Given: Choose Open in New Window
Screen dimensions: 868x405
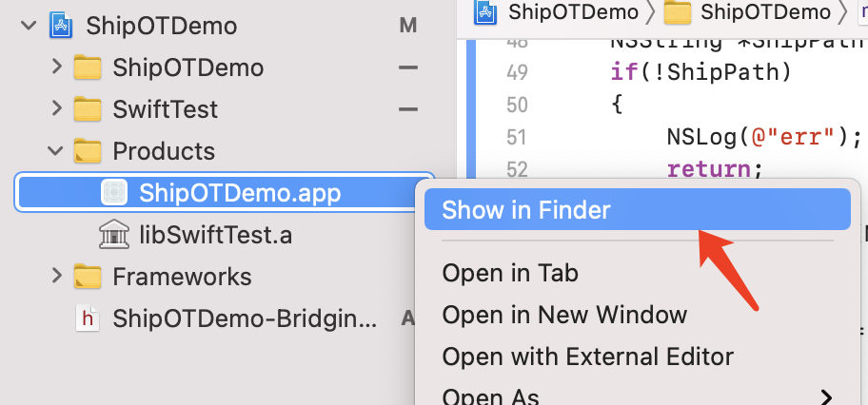Looking at the screenshot, I should (564, 315).
